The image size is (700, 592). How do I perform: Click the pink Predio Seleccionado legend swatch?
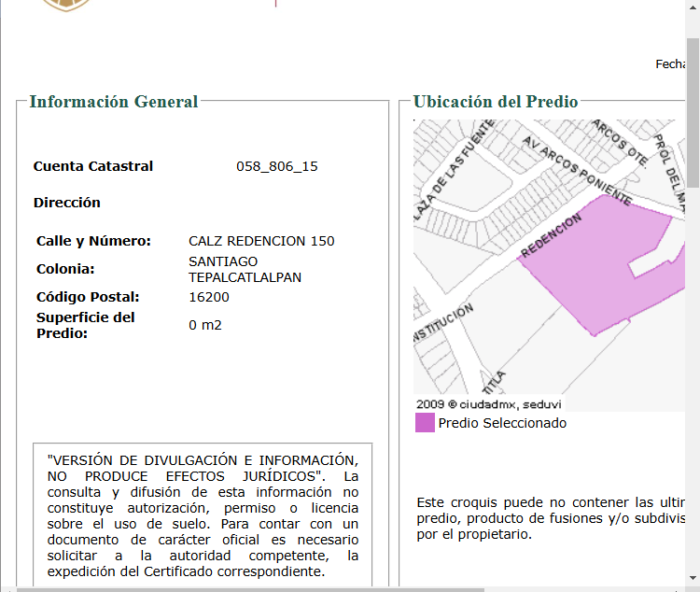point(425,423)
